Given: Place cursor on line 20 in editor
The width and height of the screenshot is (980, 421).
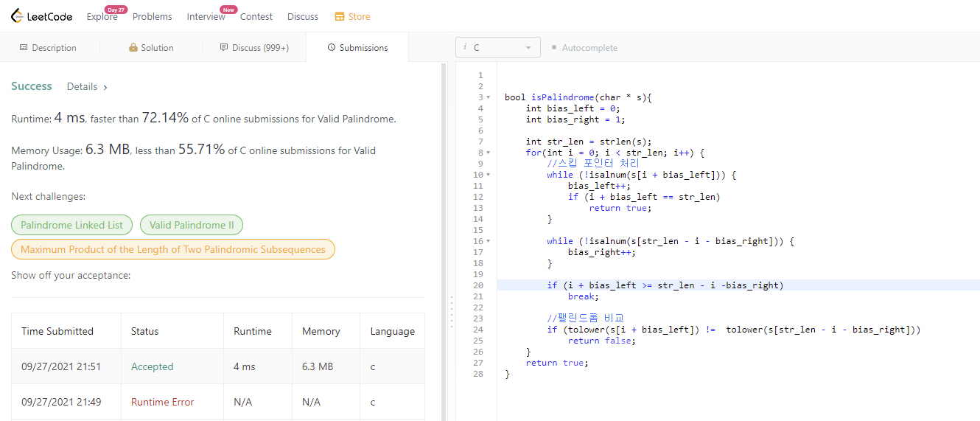Looking at the screenshot, I should [738, 285].
